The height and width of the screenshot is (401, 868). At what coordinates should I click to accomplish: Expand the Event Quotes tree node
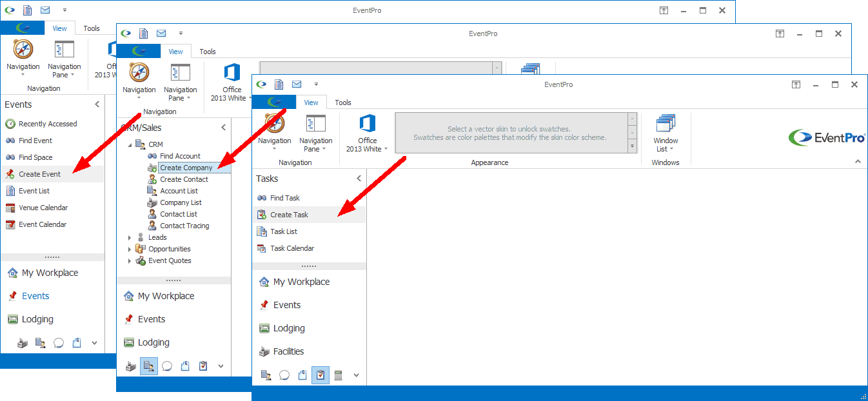(130, 260)
